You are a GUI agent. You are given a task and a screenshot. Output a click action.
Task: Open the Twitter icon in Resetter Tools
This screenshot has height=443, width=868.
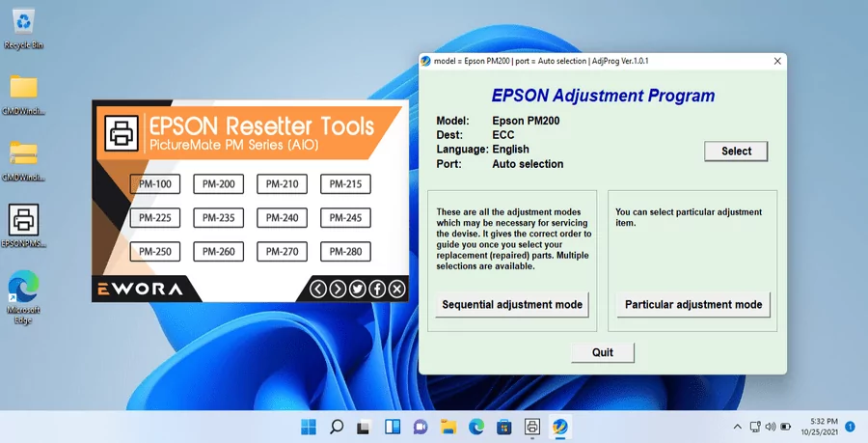tap(358, 289)
